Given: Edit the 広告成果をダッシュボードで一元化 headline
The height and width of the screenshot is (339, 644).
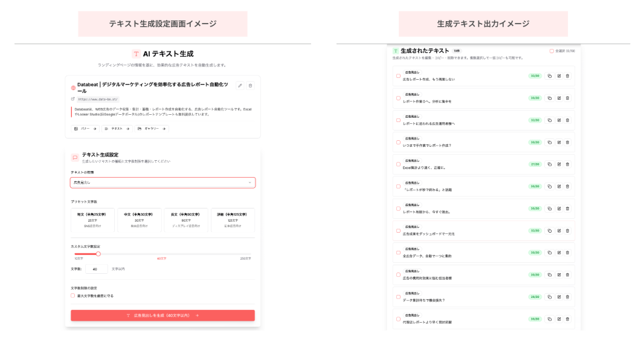Looking at the screenshot, I should click(559, 231).
